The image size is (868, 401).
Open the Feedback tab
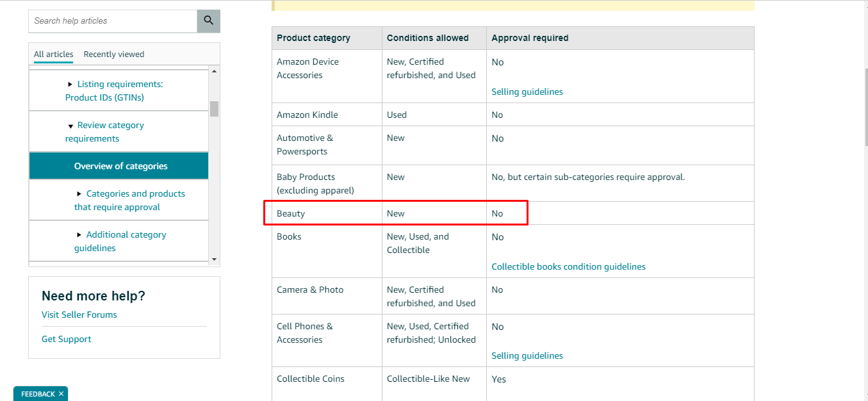click(x=38, y=394)
